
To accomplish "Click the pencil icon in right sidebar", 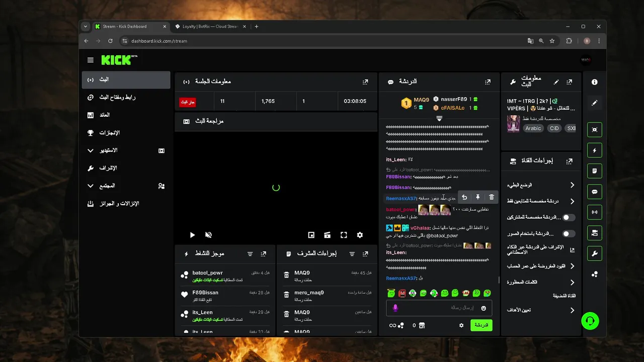I will (x=595, y=103).
